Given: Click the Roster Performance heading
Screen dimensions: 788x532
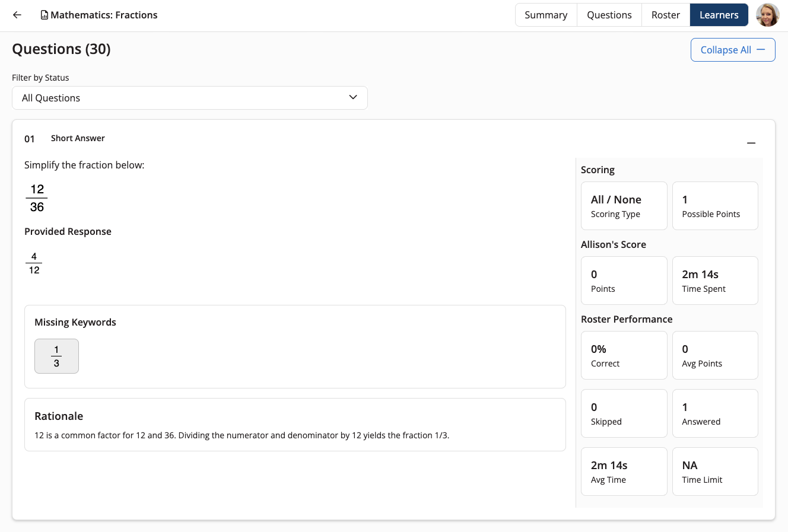Looking at the screenshot, I should click(627, 319).
